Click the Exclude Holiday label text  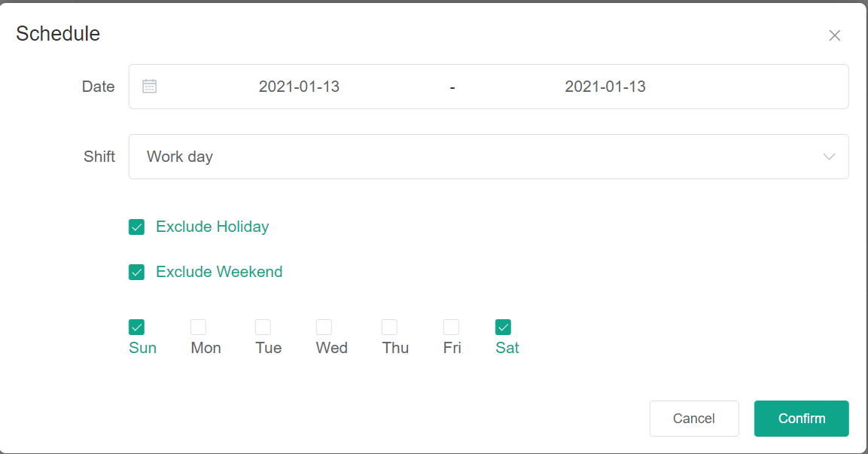pos(212,227)
